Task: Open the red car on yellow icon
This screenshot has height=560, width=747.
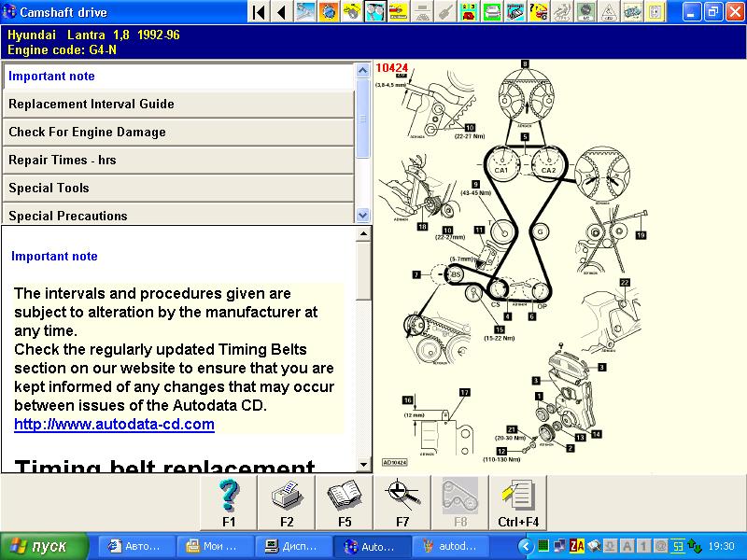Action: (399, 11)
